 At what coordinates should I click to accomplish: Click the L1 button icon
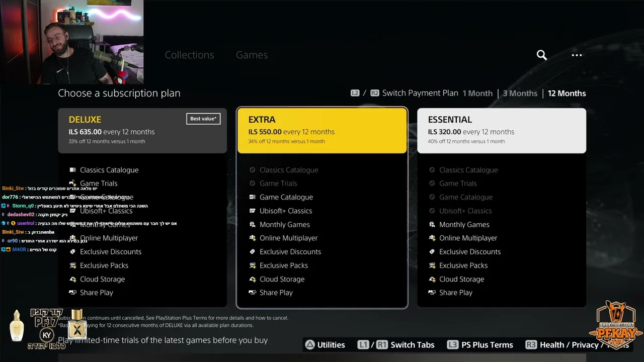pyautogui.click(x=363, y=345)
